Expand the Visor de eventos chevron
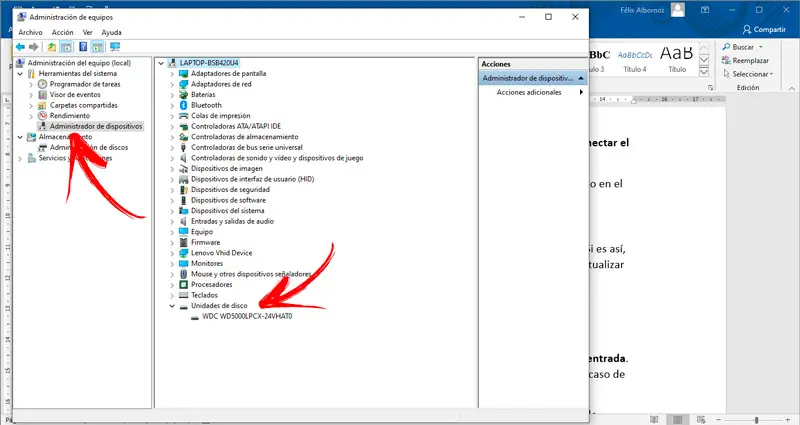Screen dimensions: 800x425 pos(31,95)
